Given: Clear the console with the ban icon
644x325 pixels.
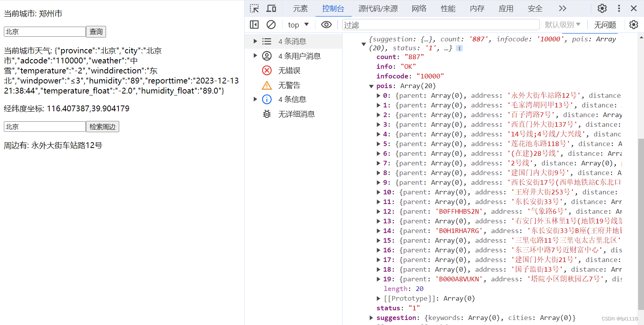Looking at the screenshot, I should click(x=271, y=25).
